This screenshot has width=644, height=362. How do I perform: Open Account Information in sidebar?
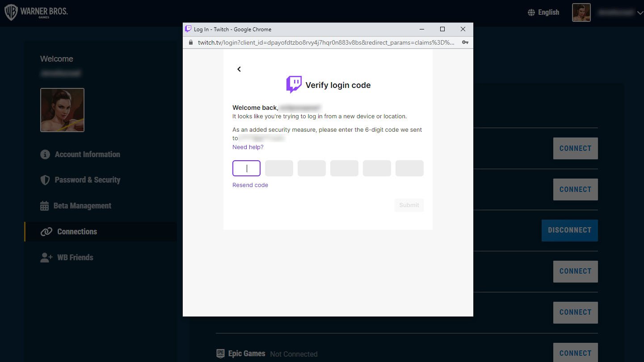(x=88, y=154)
